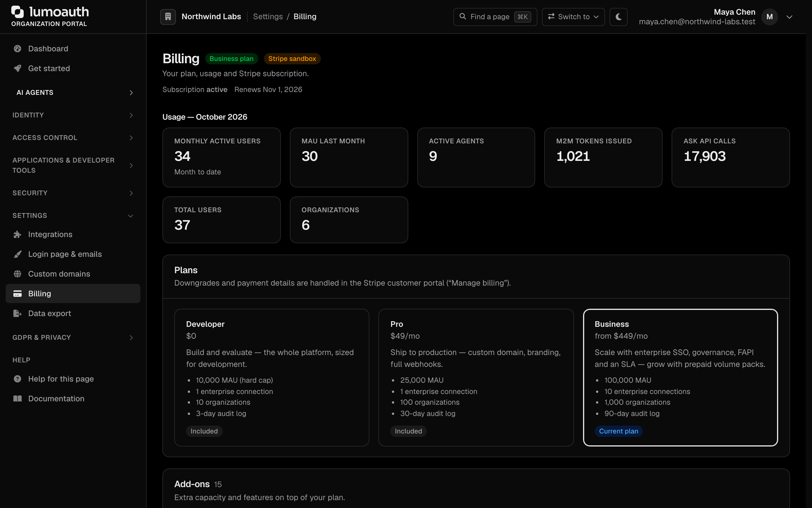Screen dimensions: 812x508
Task: Click the Documentation book icon
Action: [17, 399]
